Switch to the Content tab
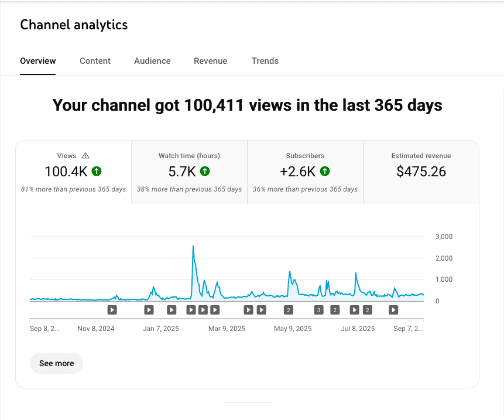 [x=95, y=61]
